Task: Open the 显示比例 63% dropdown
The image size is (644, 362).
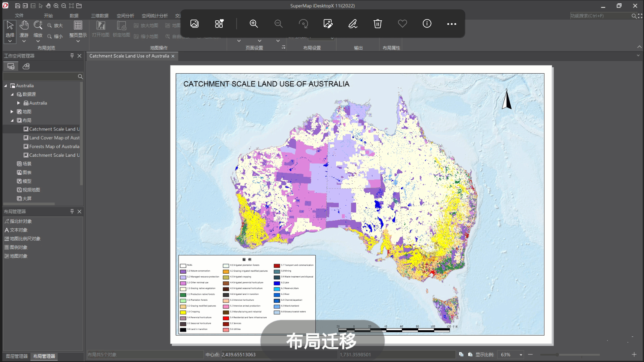Action: 521,354
